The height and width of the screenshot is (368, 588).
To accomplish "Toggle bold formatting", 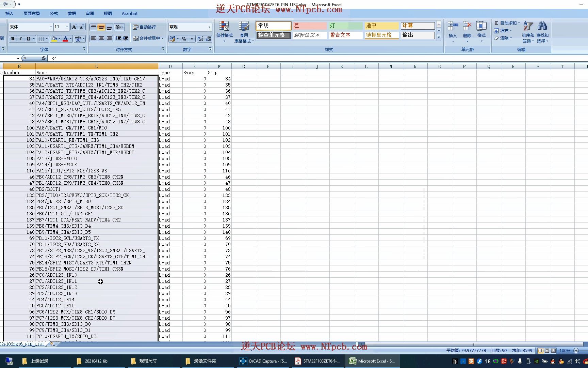I will 13,39.
